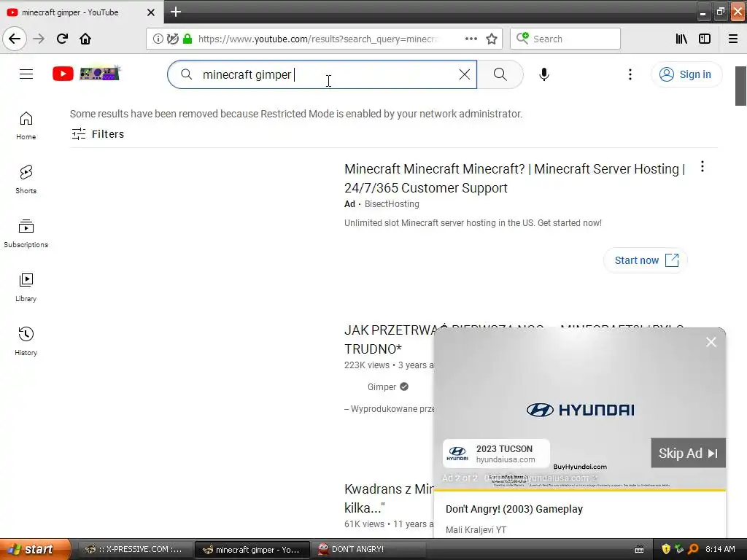Open Library in the YouTube sidebar
Viewport: 747px width, 560px height.
26,287
